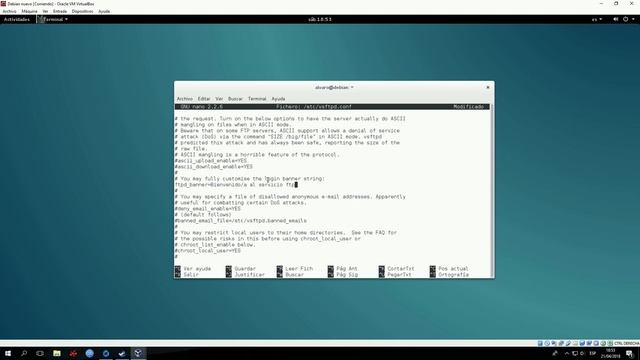Click VirtualBox optical disk status icon

tap(547, 343)
